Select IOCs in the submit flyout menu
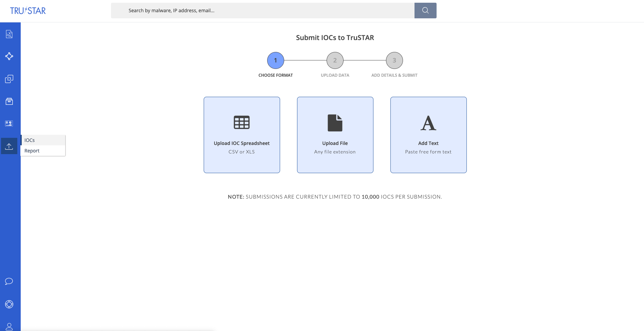The height and width of the screenshot is (331, 644). (x=43, y=140)
